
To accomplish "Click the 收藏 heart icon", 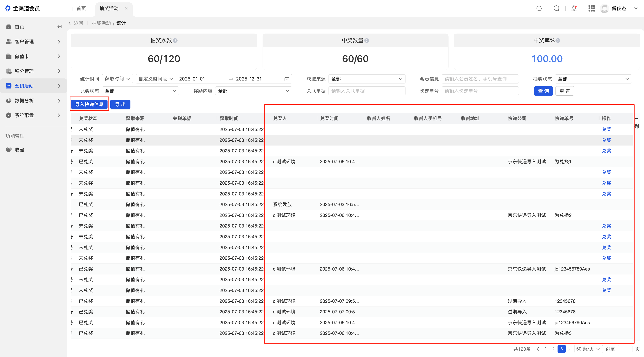I will tap(9, 150).
